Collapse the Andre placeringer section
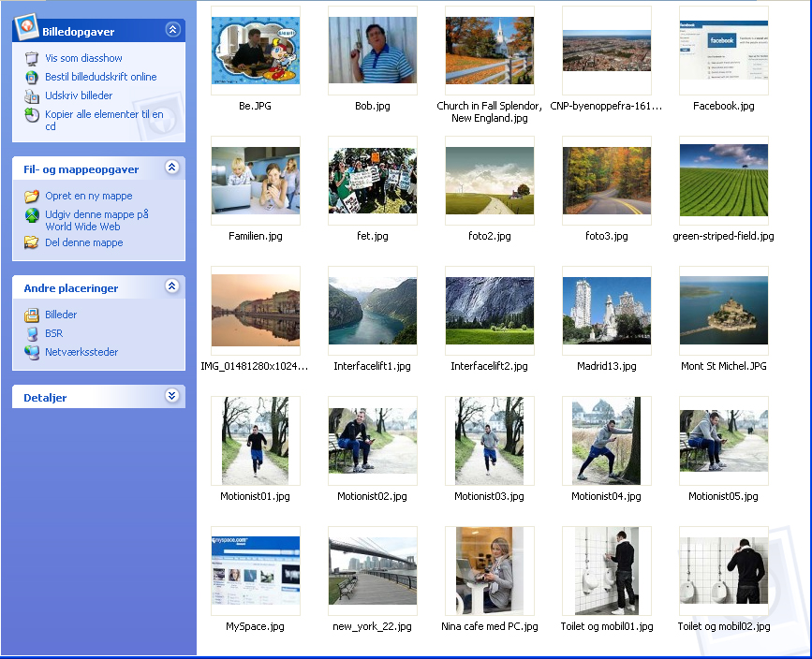Screen dimensions: 812x659 click(171, 286)
